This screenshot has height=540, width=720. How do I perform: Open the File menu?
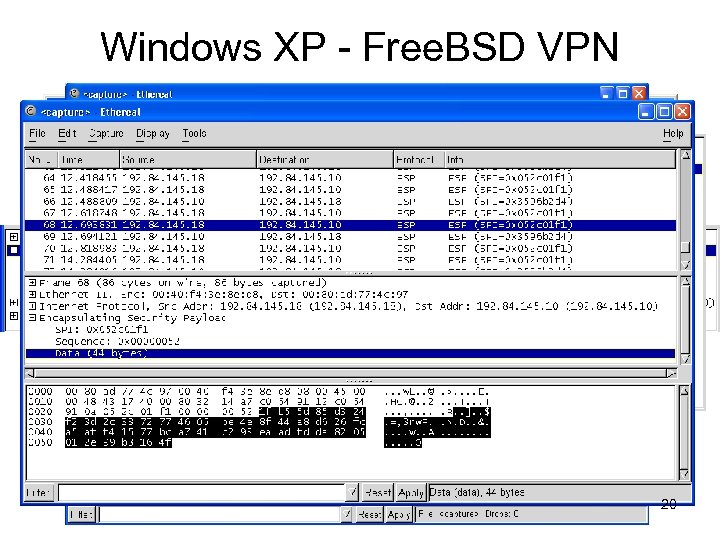click(37, 133)
